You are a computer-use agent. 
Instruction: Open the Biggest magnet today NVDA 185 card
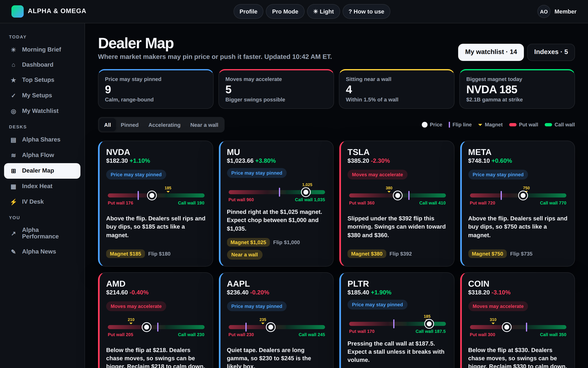coord(517,89)
